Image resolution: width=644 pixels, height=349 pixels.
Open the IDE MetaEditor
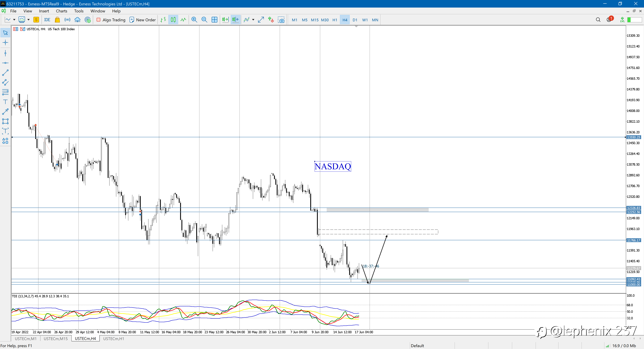pyautogui.click(x=47, y=20)
